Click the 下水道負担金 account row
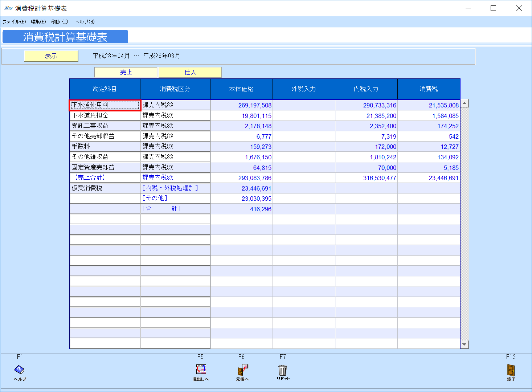The height and width of the screenshot is (392, 532). coord(105,115)
